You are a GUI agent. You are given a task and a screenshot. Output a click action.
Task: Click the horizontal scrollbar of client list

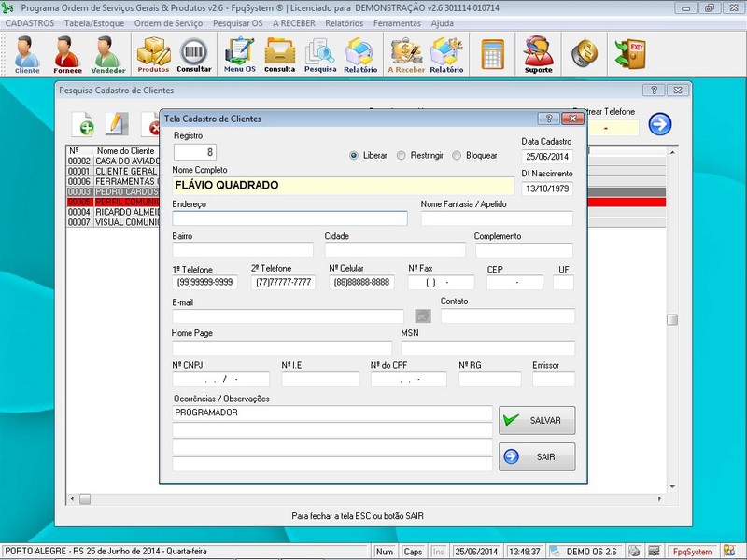point(112,499)
